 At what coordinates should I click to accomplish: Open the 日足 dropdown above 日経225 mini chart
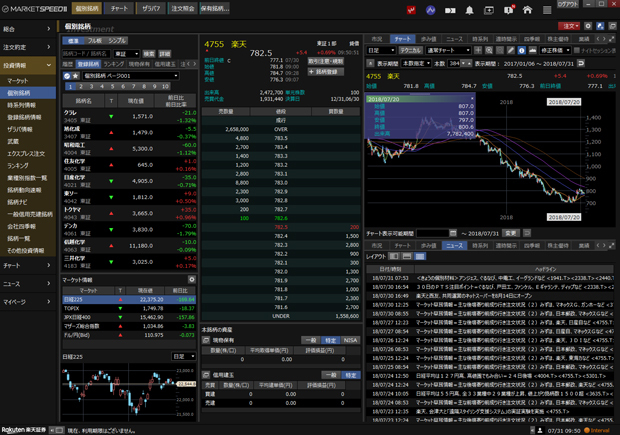click(x=184, y=356)
